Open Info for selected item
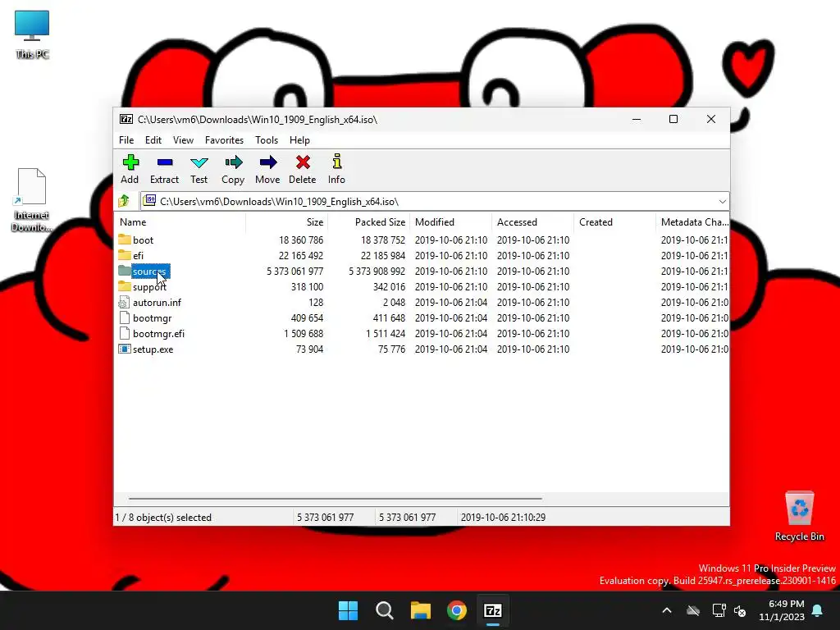 tap(336, 162)
